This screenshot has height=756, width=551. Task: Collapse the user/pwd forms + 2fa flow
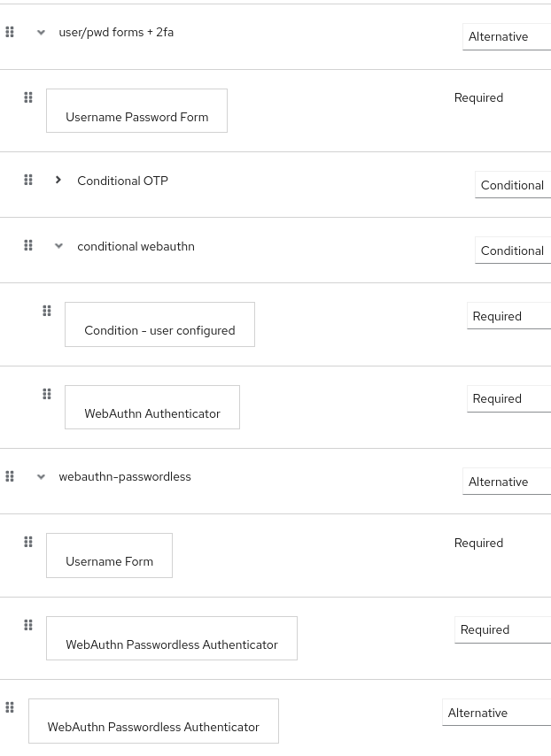point(41,32)
